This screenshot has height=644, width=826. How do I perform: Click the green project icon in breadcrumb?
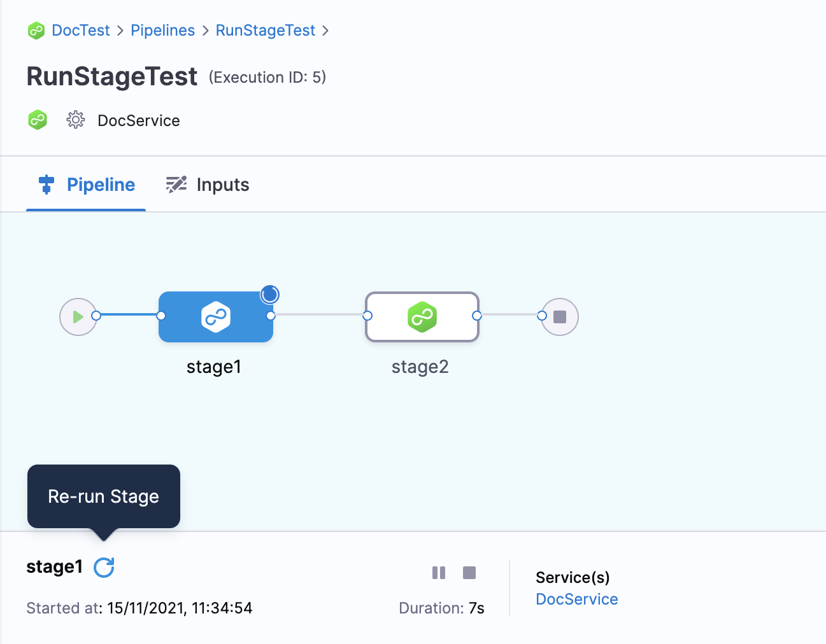pyautogui.click(x=36, y=31)
